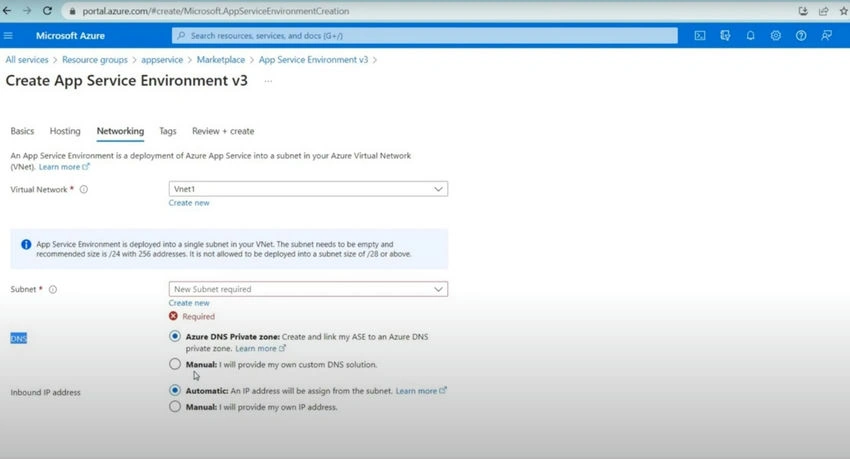The width and height of the screenshot is (850, 459).
Task: Open Learn more link for Azure DNS private zone
Action: (260, 348)
